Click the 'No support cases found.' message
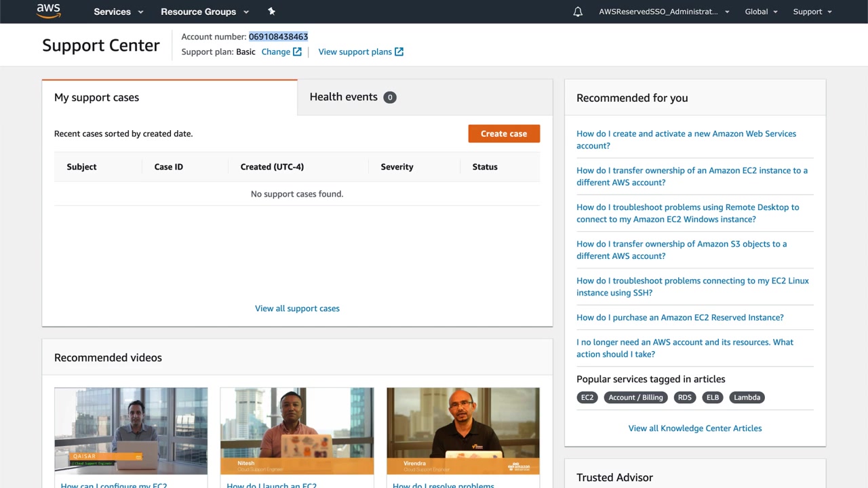 click(297, 194)
